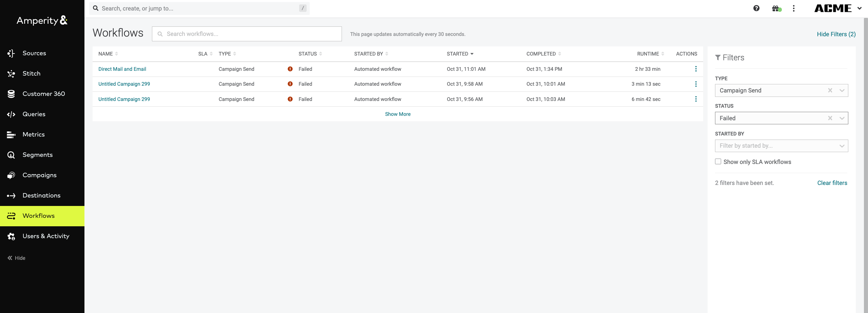
Task: Click Clear filters link
Action: [x=832, y=183]
